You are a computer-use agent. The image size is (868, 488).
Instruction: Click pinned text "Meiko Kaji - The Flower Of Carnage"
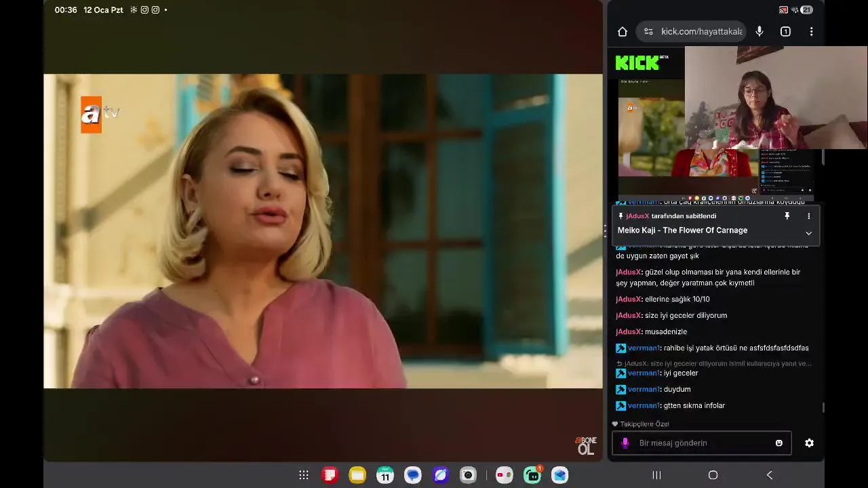(x=682, y=230)
